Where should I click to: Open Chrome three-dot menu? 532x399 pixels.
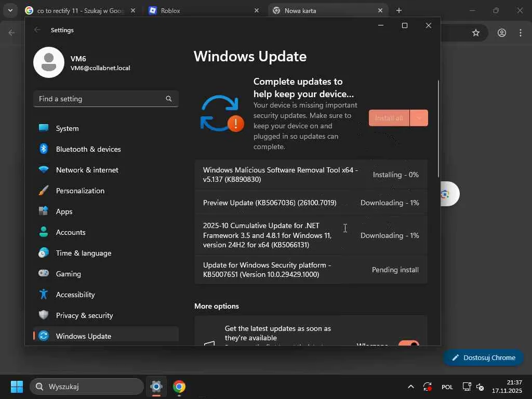(x=521, y=33)
